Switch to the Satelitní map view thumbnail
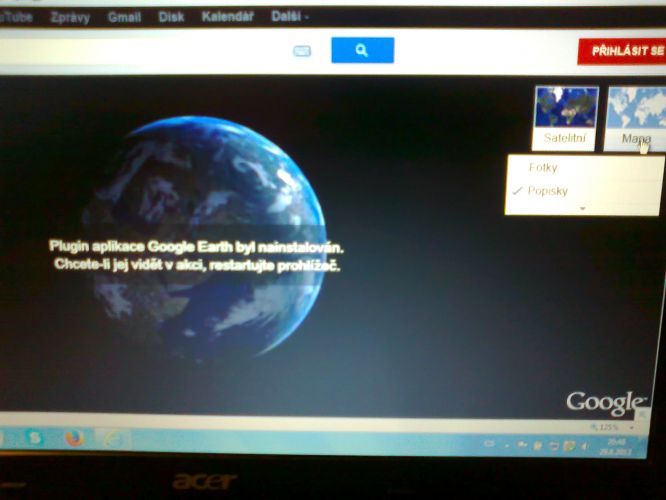Screen dimensions: 666x500 point(564,118)
